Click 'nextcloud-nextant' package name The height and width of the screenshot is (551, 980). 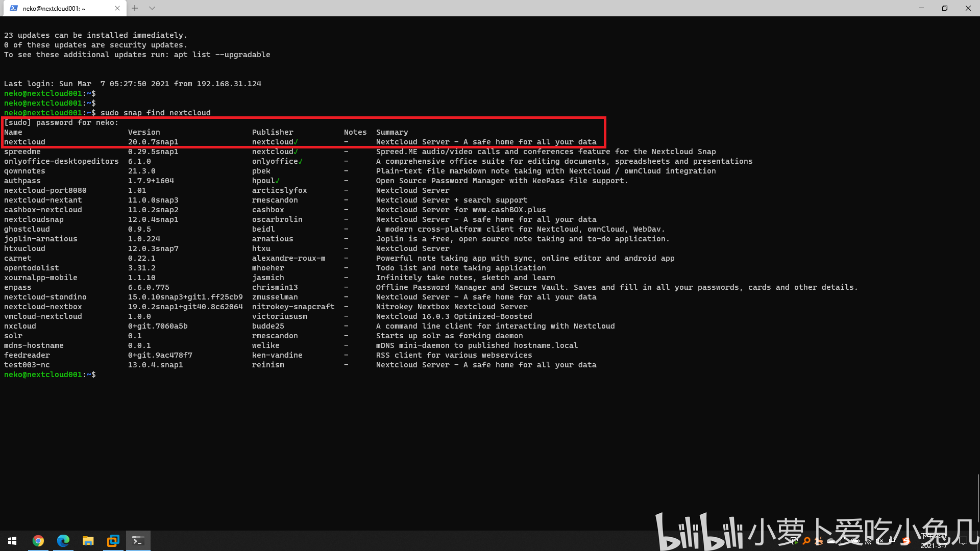pyautogui.click(x=43, y=200)
